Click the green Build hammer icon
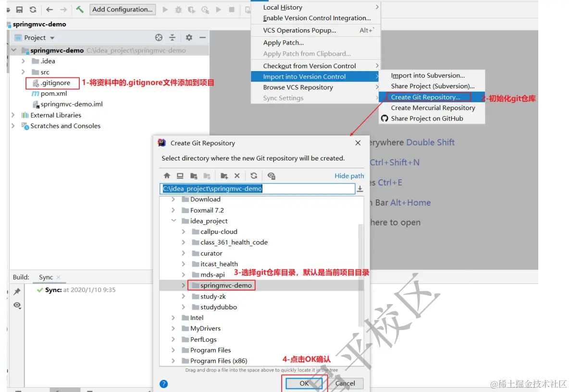 [x=80, y=9]
